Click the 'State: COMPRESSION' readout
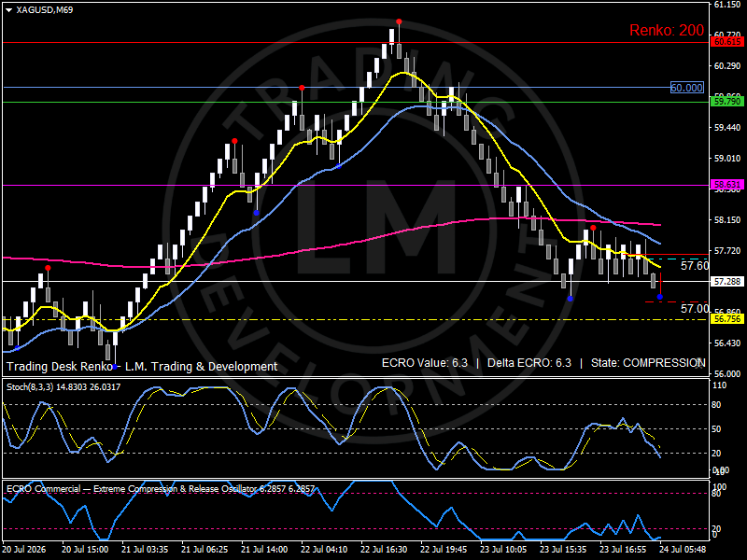The height and width of the screenshot is (560, 747). click(648, 363)
